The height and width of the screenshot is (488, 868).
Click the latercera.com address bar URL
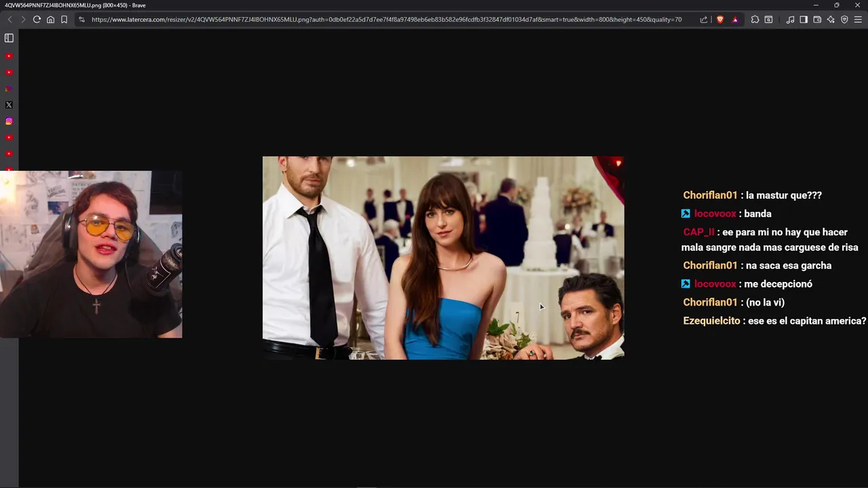(387, 20)
